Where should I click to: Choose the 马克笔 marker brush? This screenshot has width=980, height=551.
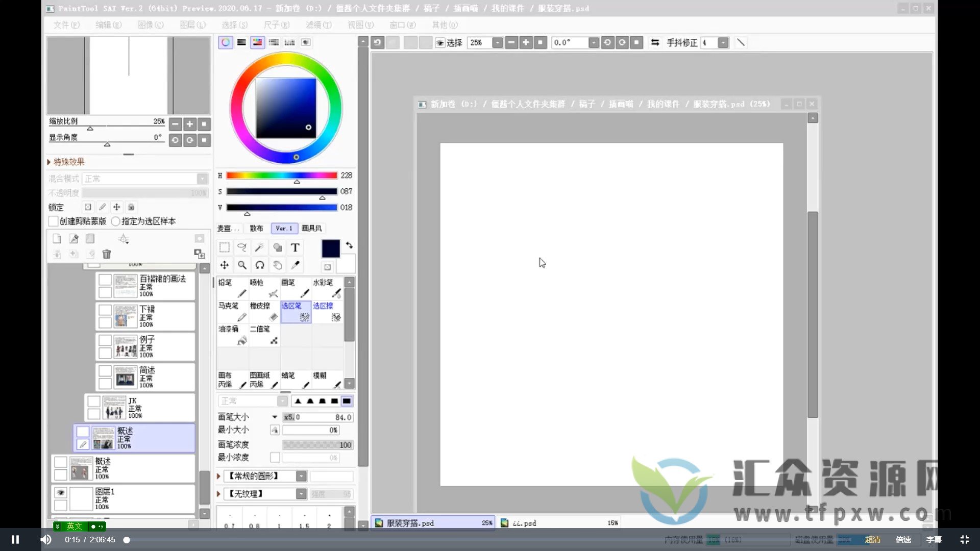pyautogui.click(x=232, y=312)
